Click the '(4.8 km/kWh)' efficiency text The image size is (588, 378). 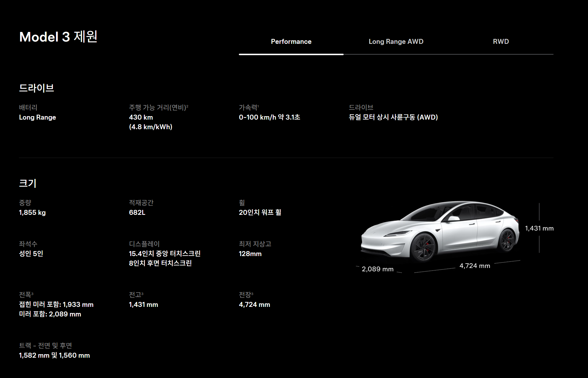point(151,127)
